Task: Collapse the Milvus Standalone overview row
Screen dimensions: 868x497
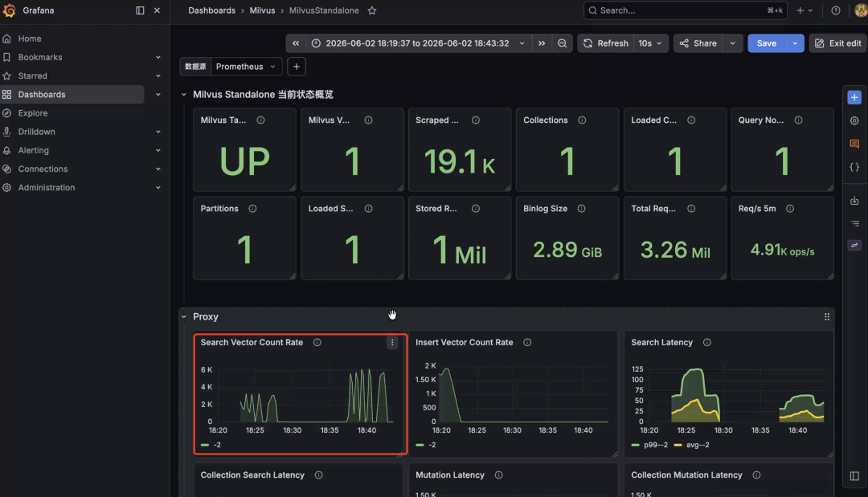Action: pos(184,95)
